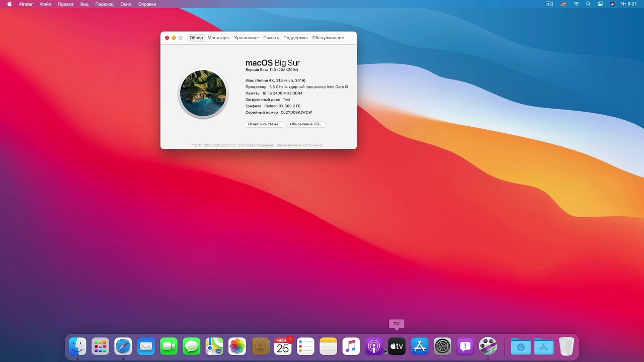
Task: Open the Finder menu
Action: (26, 4)
